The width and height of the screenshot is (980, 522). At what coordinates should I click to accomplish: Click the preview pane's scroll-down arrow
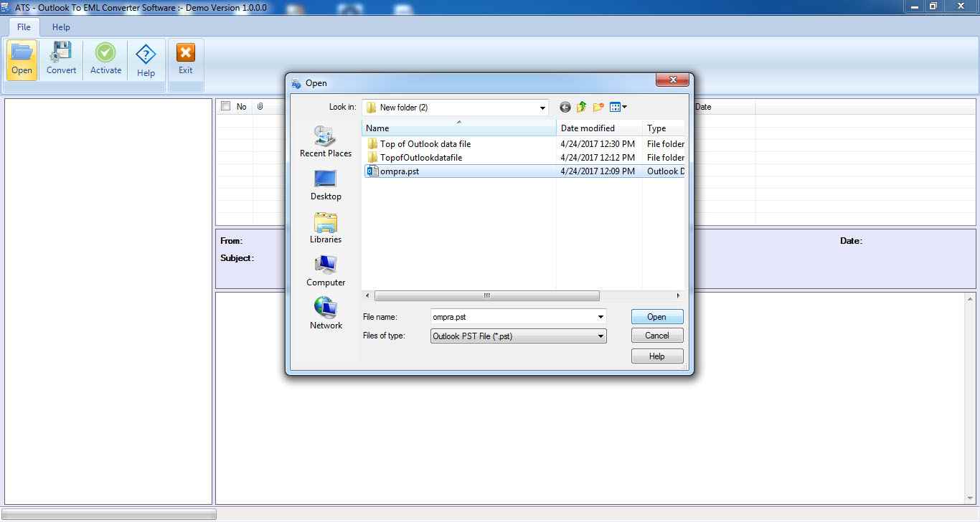click(971, 498)
